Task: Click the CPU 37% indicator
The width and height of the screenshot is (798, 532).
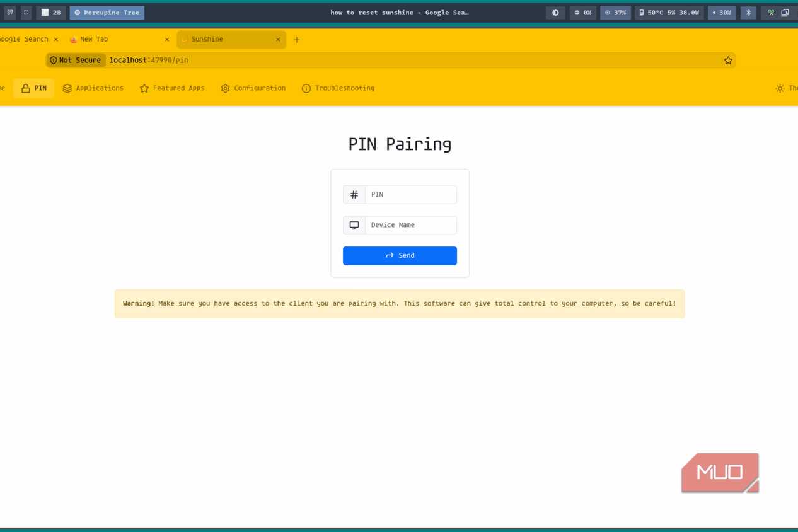Action: point(615,13)
